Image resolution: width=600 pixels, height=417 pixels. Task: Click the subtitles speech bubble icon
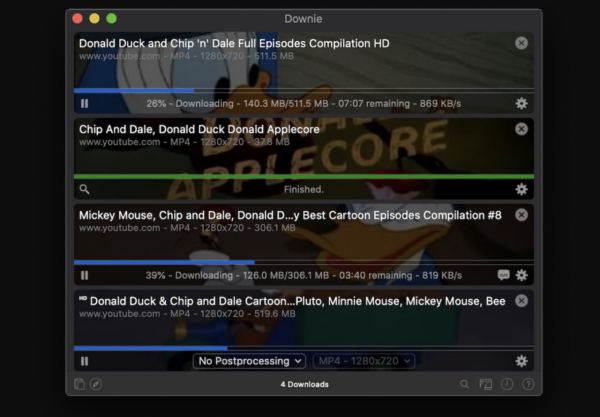tap(503, 275)
